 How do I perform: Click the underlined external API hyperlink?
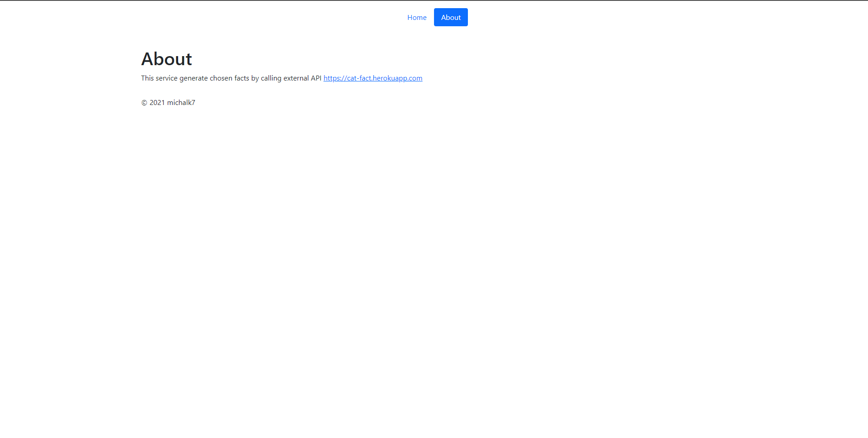373,78
